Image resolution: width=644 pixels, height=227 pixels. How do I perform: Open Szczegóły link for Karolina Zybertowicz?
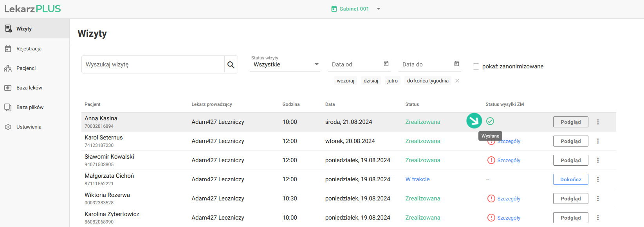pyautogui.click(x=509, y=218)
